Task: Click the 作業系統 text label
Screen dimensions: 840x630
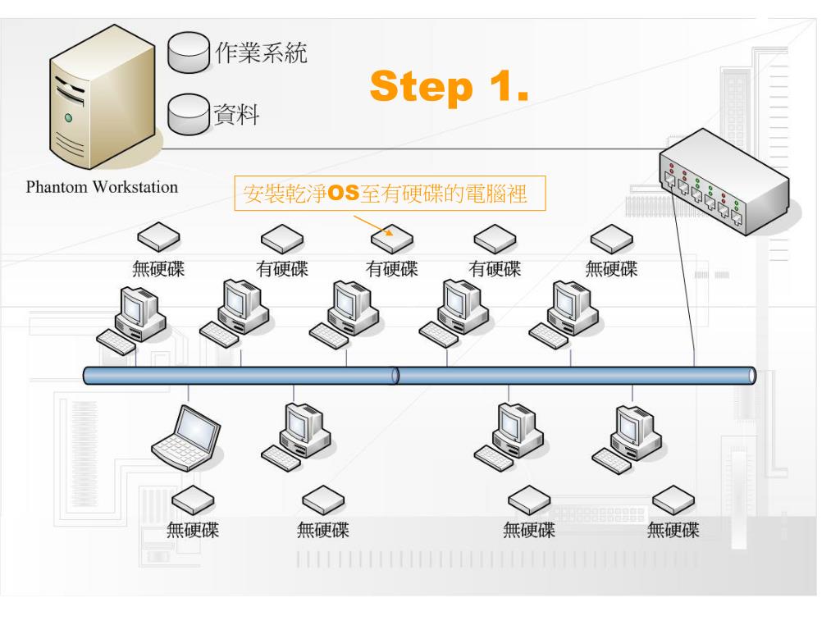Action: [x=261, y=52]
